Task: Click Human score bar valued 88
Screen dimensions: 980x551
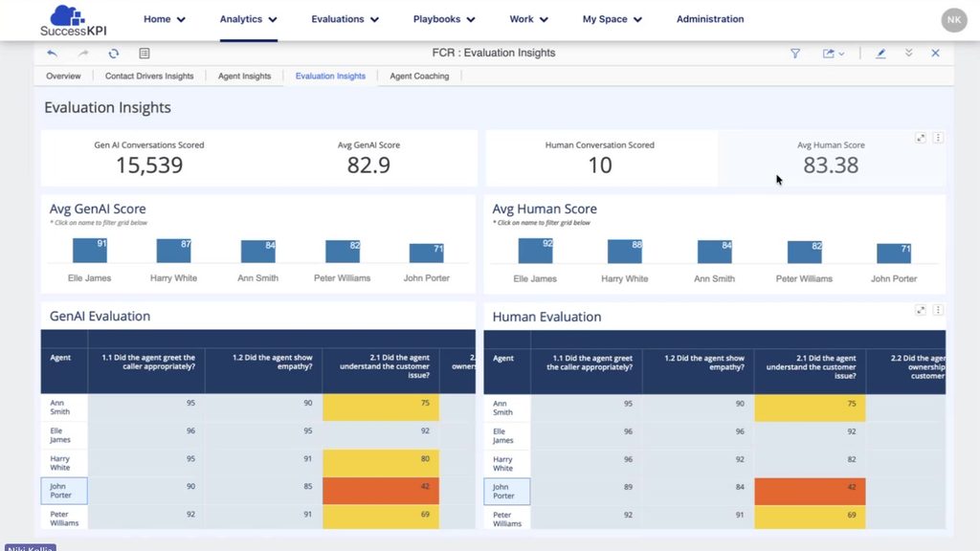Action: [625, 252]
